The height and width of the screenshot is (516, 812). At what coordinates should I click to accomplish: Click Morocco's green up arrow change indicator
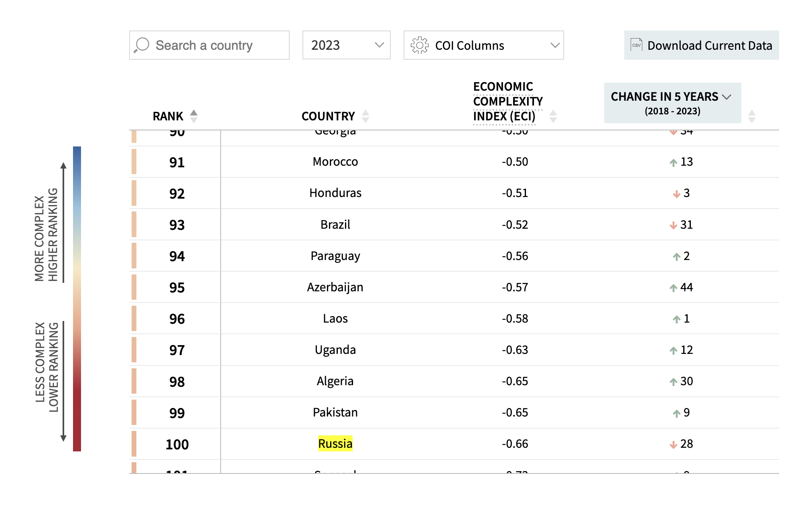click(x=674, y=163)
